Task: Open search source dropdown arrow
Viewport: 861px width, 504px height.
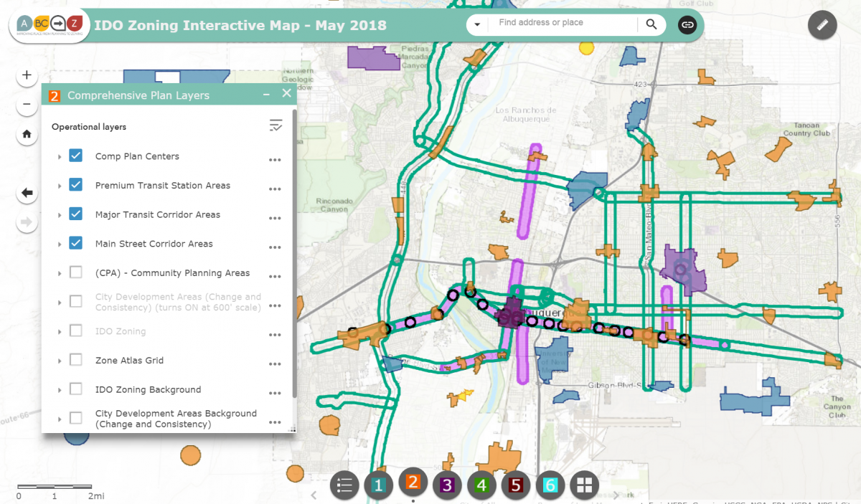Action: tap(477, 24)
